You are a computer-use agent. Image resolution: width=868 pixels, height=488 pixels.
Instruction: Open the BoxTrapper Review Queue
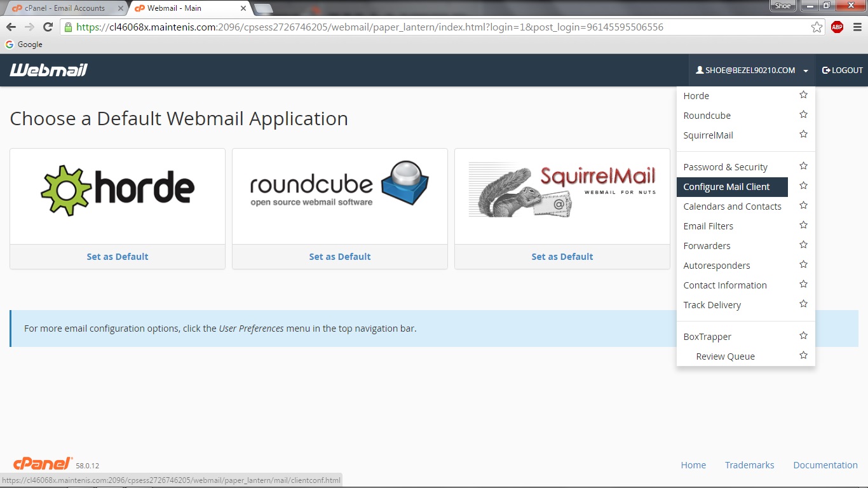pos(725,356)
